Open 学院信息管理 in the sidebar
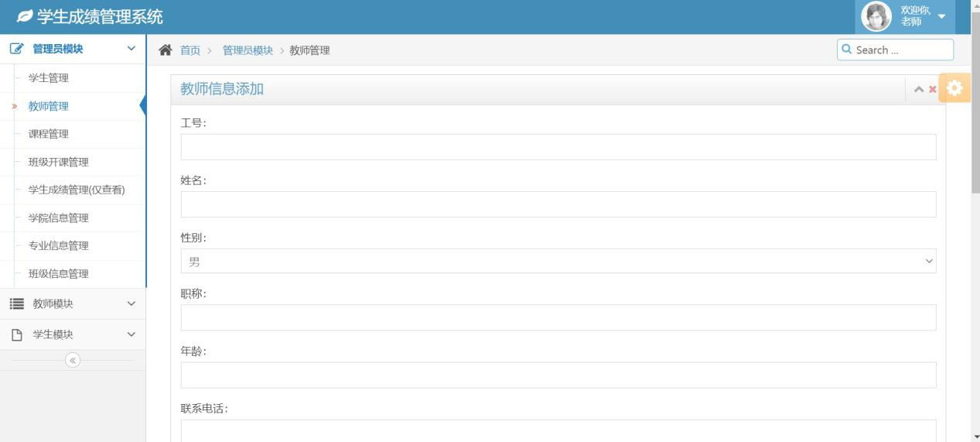 (59, 218)
